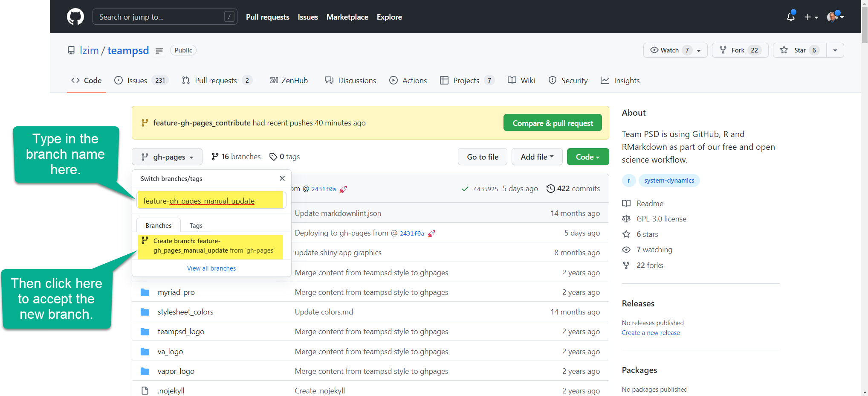Open the Update markdownlint.json commit message
This screenshot has width=868, height=396.
tap(338, 213)
